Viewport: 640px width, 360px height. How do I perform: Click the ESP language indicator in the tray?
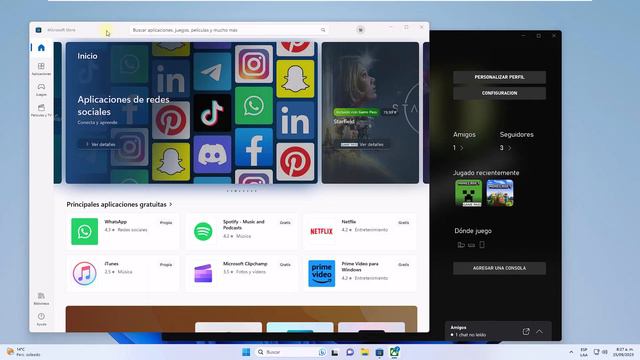pyautogui.click(x=584, y=352)
